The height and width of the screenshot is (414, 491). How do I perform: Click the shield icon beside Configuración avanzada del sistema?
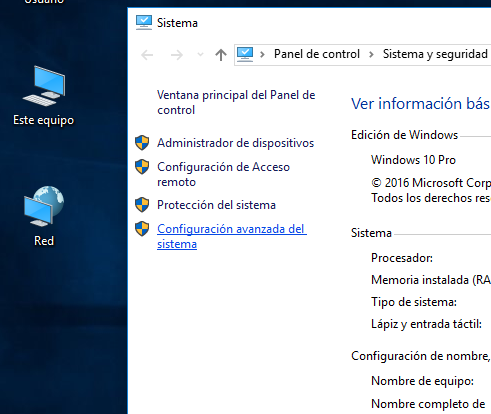pos(142,229)
